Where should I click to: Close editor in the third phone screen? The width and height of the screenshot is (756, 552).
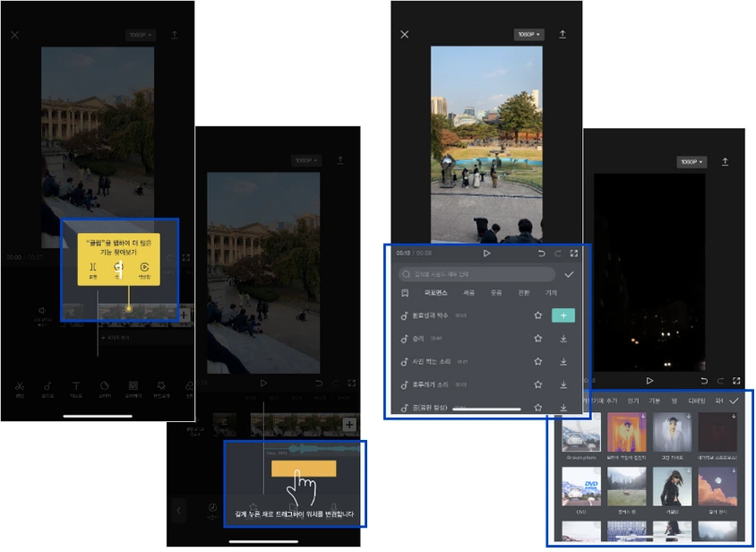coord(405,34)
